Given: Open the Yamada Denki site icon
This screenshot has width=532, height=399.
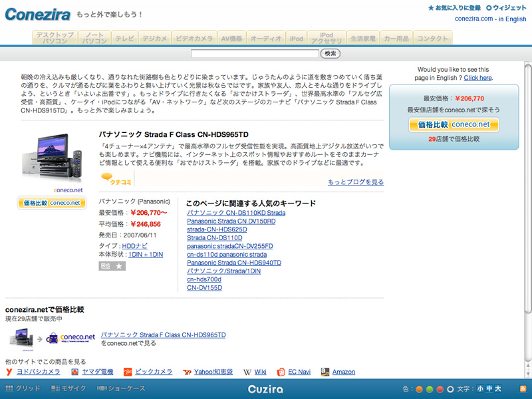Looking at the screenshot, I should click(x=75, y=372).
